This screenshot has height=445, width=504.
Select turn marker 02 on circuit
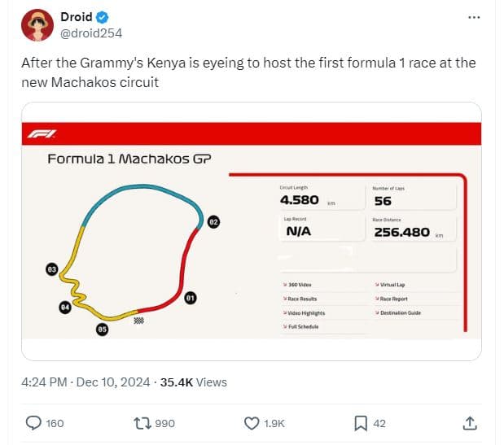click(x=214, y=221)
